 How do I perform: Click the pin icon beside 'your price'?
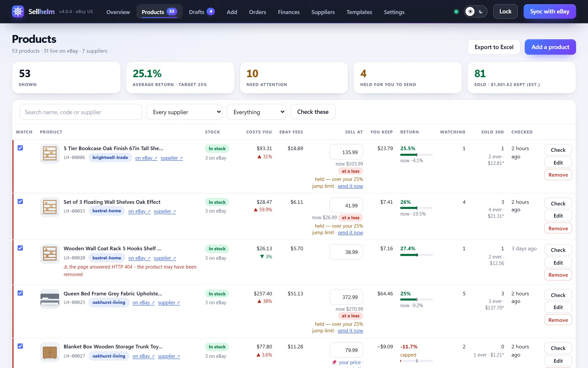click(x=334, y=362)
